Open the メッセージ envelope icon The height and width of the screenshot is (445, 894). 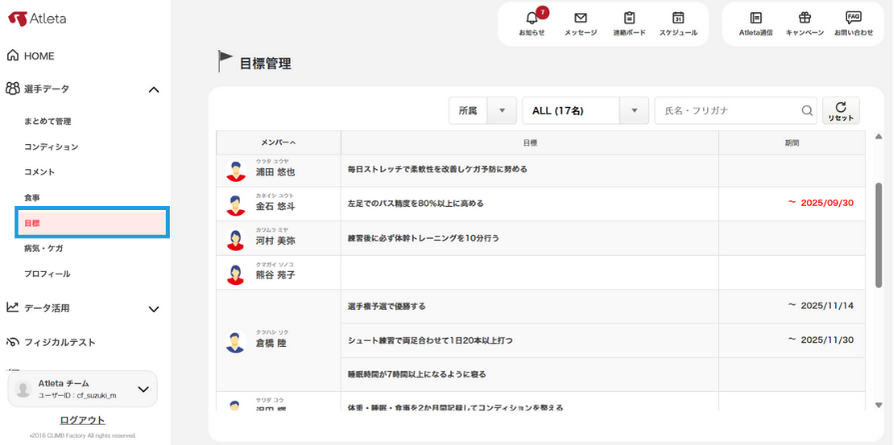pos(580,19)
